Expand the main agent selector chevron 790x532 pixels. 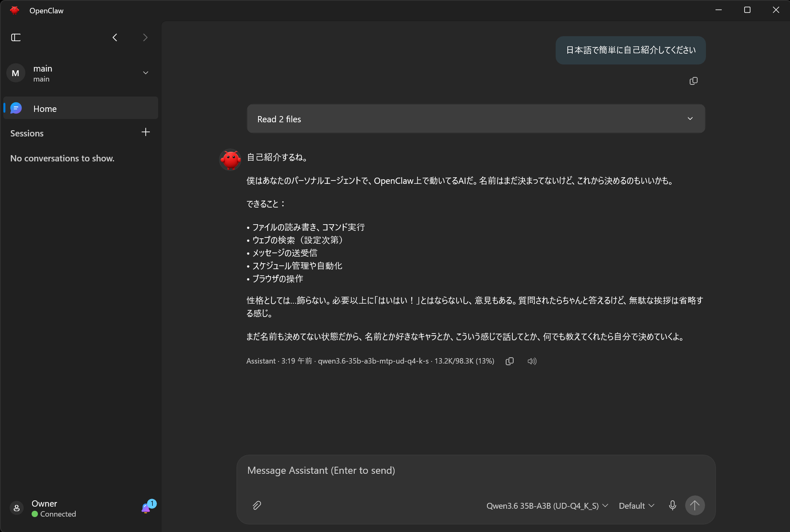tap(146, 73)
